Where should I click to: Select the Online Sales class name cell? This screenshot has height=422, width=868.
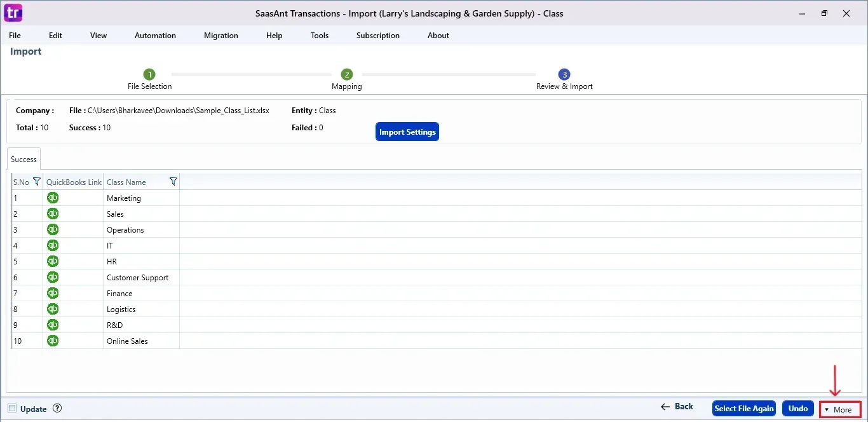142,341
